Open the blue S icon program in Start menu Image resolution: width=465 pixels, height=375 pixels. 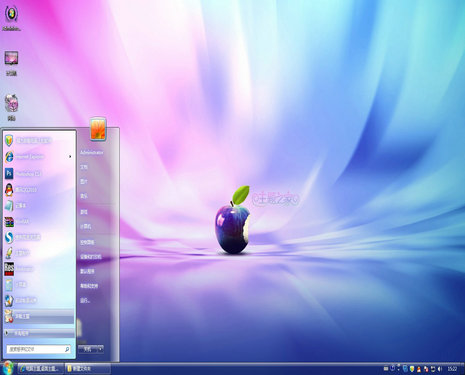click(x=39, y=237)
